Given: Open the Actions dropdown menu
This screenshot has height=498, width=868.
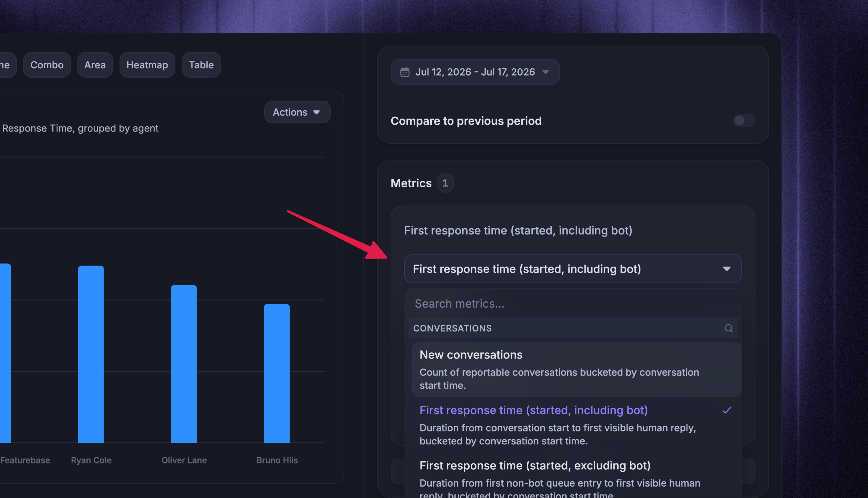Looking at the screenshot, I should click(x=297, y=112).
